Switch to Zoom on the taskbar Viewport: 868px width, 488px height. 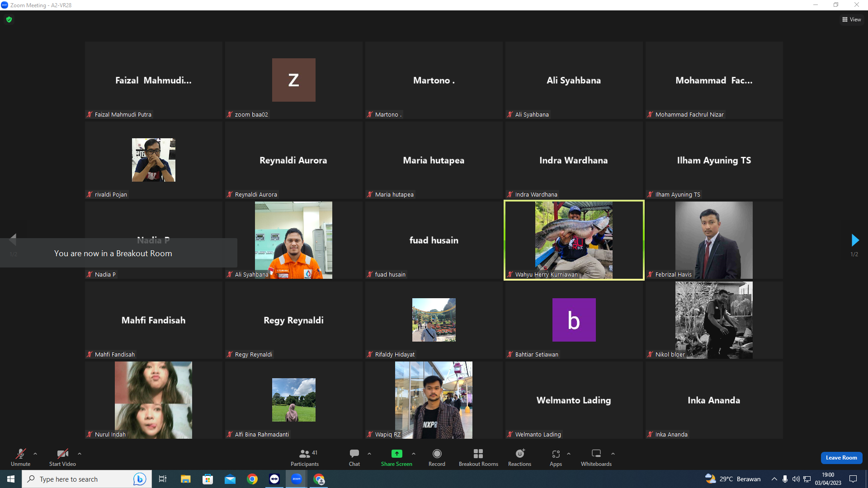point(297,479)
